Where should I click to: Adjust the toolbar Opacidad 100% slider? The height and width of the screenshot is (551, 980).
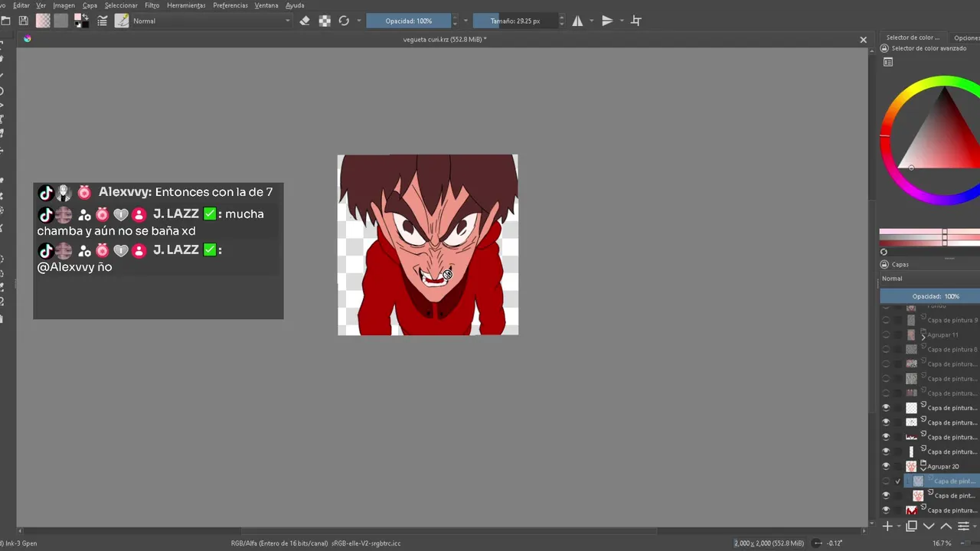(x=408, y=21)
